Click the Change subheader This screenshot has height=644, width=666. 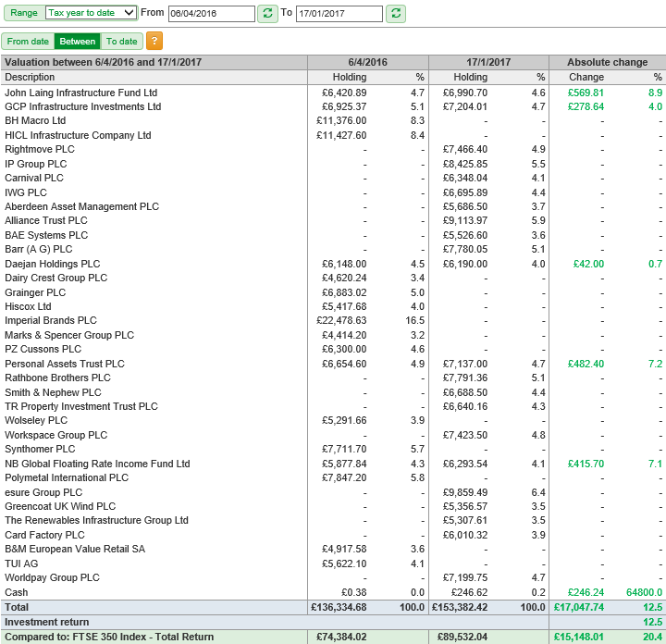pyautogui.click(x=586, y=77)
